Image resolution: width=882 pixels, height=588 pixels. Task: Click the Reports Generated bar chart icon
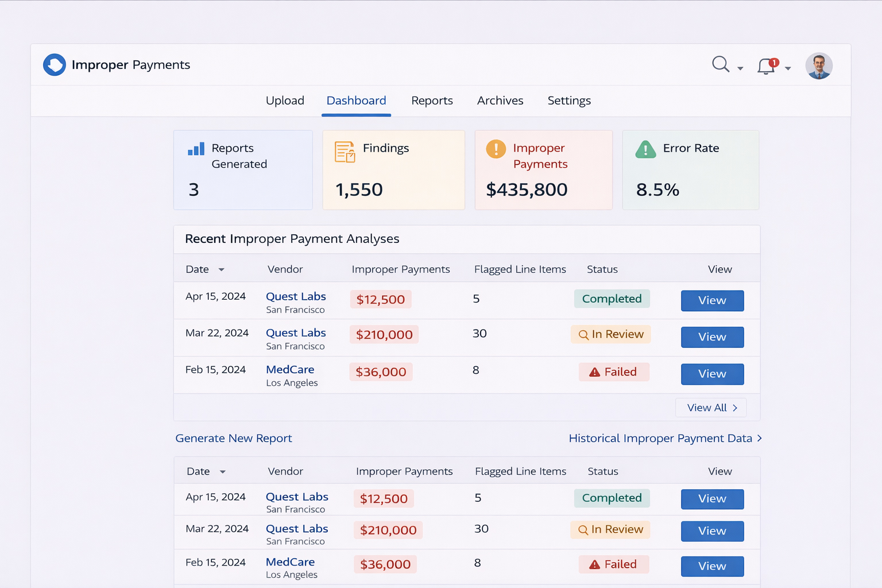pos(196,149)
